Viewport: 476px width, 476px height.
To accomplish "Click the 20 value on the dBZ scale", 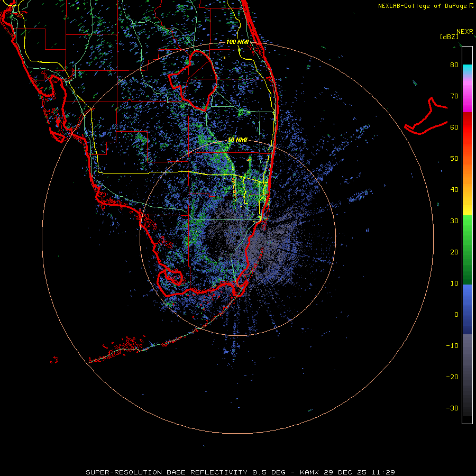I will click(454, 252).
